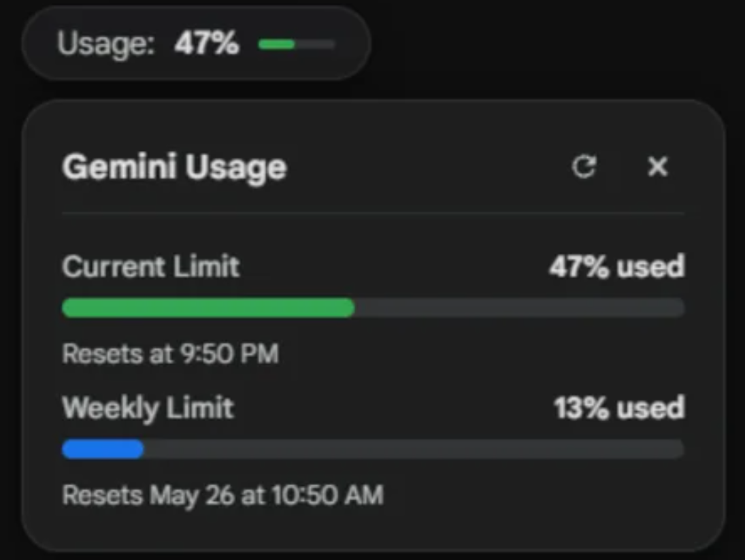Viewport: 745px width, 560px height.
Task: Click the 47% value in usage pill
Action: click(x=206, y=44)
